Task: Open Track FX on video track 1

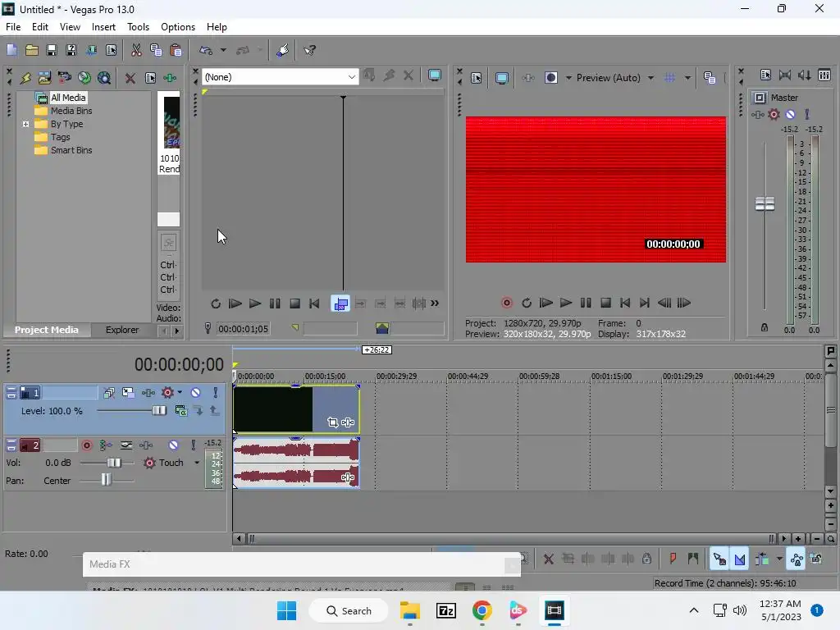Action: coord(148,393)
